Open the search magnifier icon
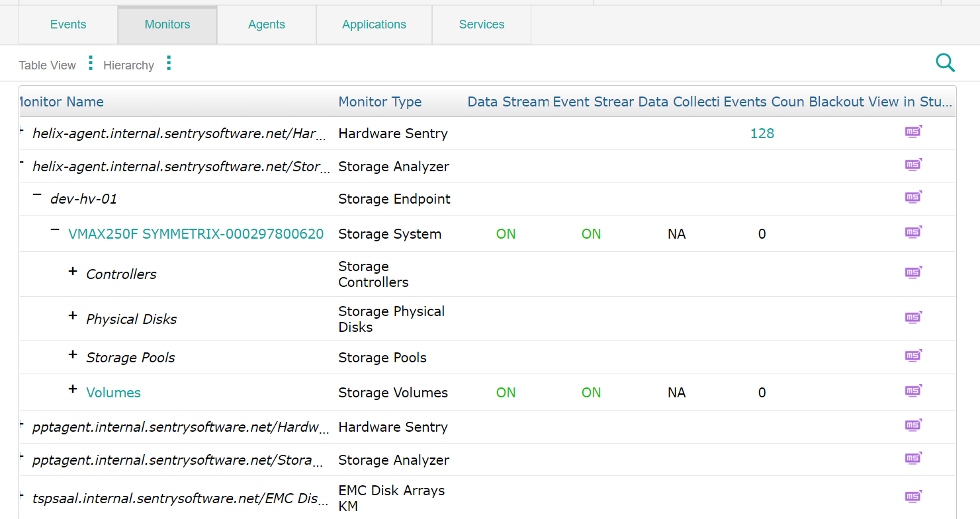The height and width of the screenshot is (519, 980). point(946,62)
